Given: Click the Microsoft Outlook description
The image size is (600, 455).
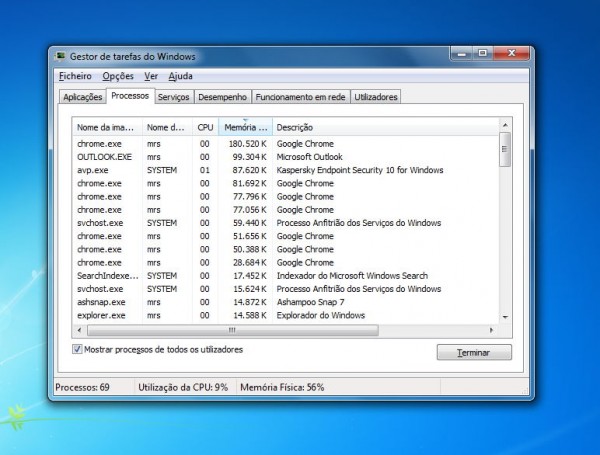Looking at the screenshot, I should (310, 157).
